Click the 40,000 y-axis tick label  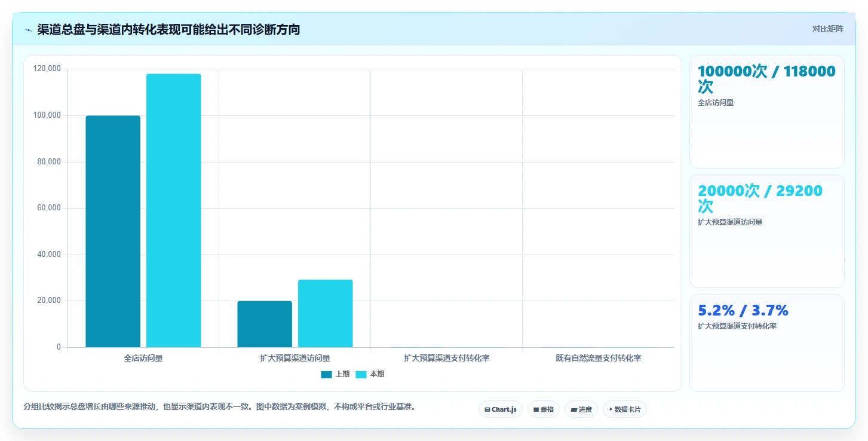[x=50, y=255]
